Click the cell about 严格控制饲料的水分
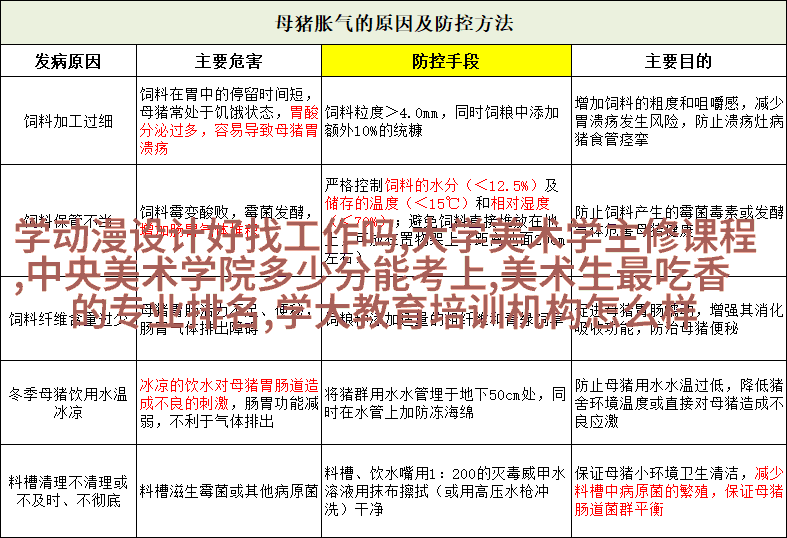The width and height of the screenshot is (787, 538). tap(446, 221)
